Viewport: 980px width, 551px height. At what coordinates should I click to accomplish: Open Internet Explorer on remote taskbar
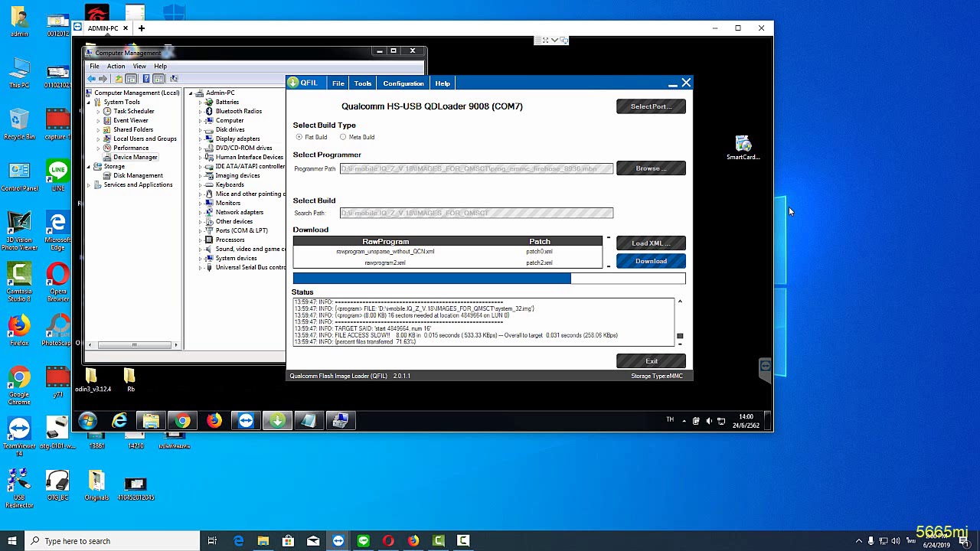click(x=119, y=420)
